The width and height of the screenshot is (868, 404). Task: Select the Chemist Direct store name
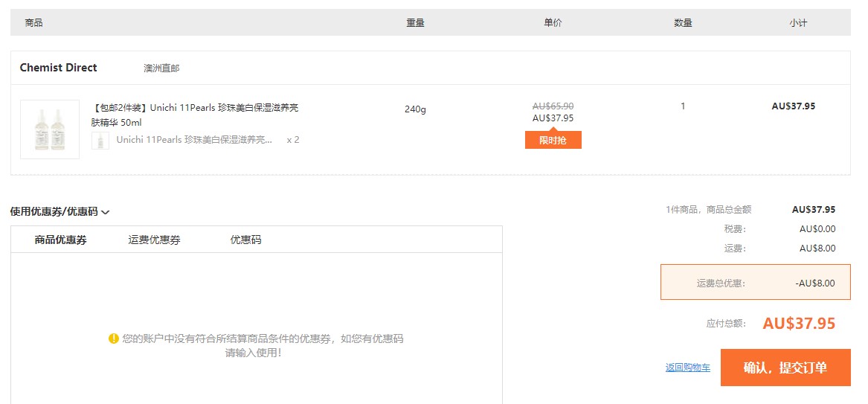coord(58,68)
